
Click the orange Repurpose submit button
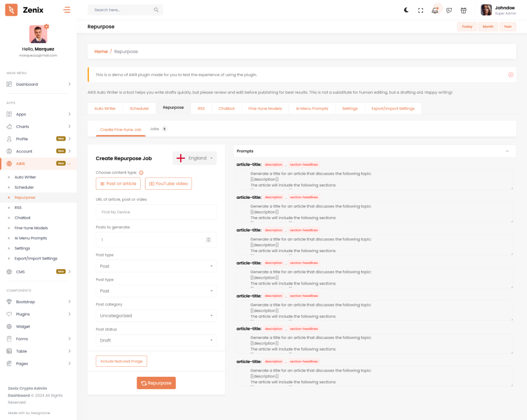point(156,383)
